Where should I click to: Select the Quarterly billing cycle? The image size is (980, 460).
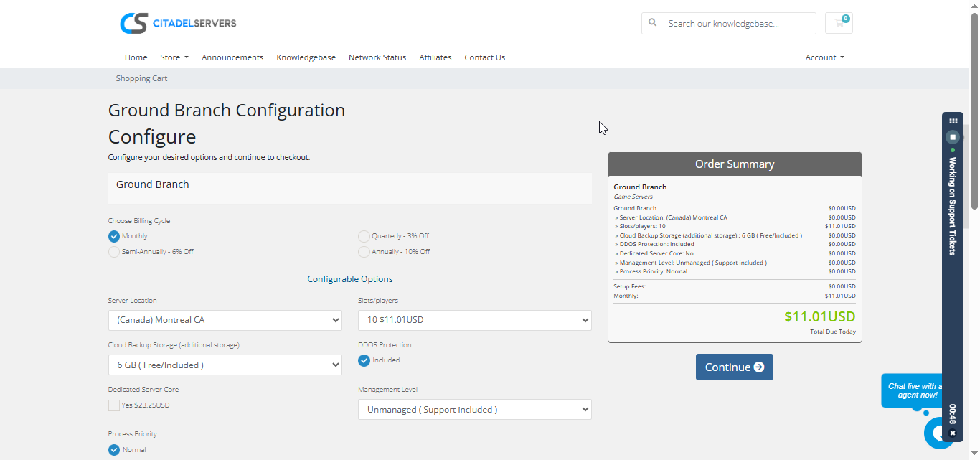click(364, 236)
